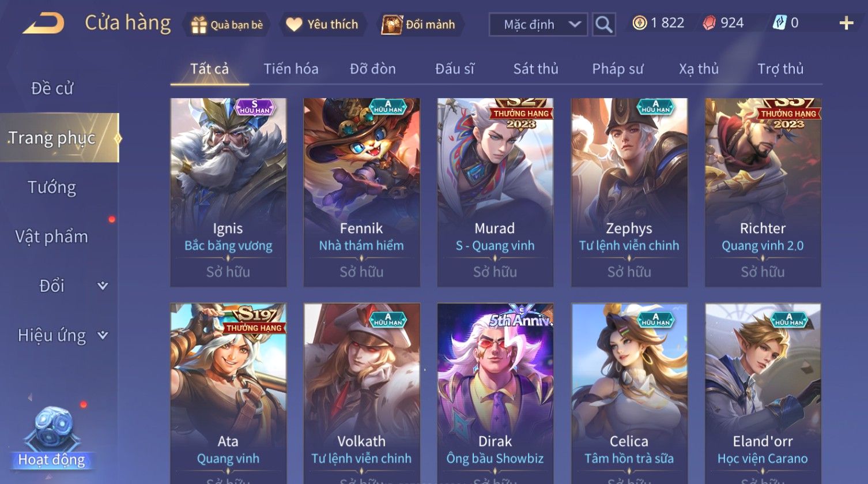The width and height of the screenshot is (868, 484).
Task: Open Quà bạn bè gift option
Action: (x=227, y=25)
